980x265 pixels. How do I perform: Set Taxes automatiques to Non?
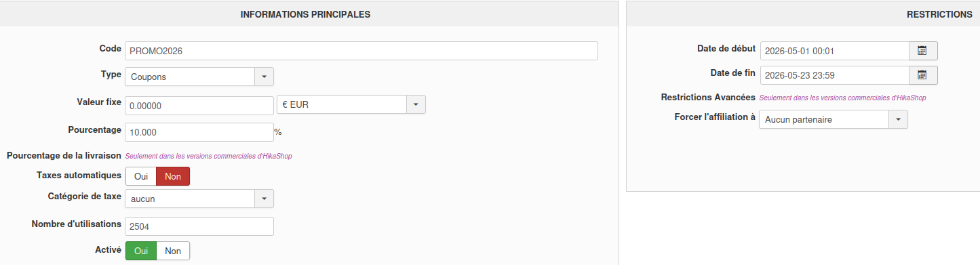173,176
